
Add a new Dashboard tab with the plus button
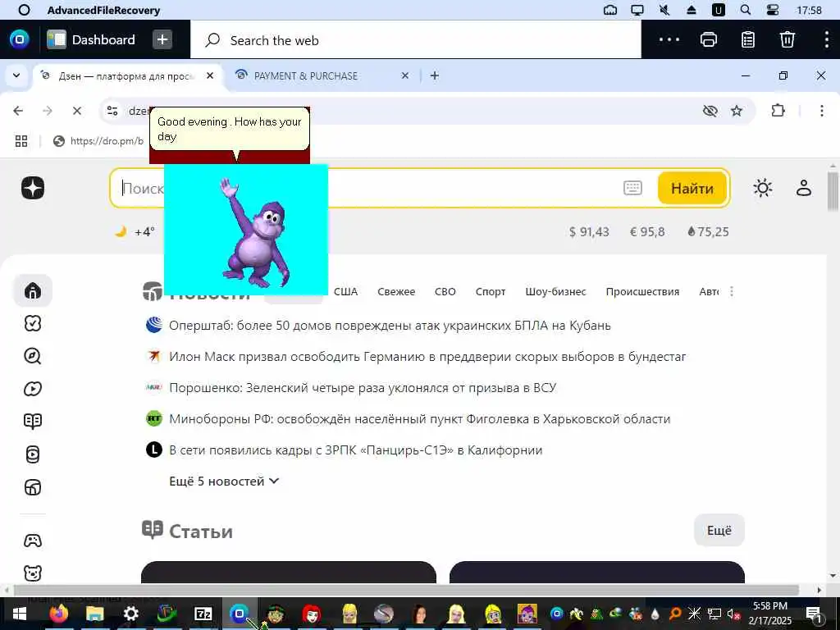(162, 39)
